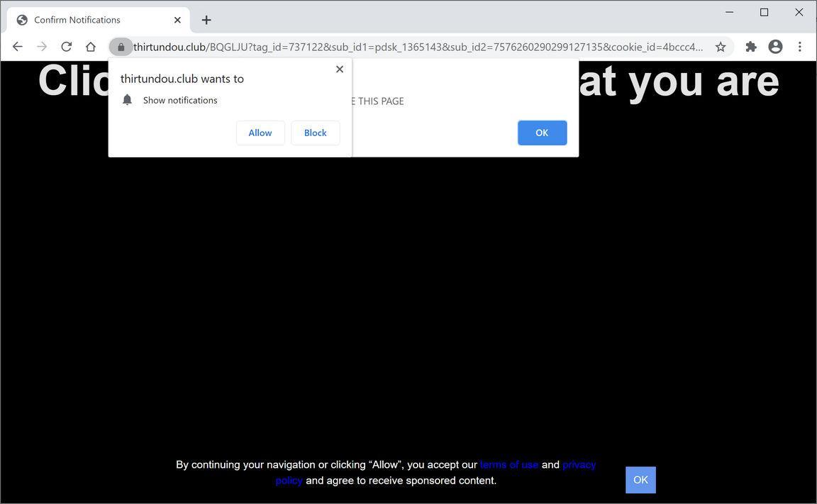Minimize the browser window

(730, 12)
